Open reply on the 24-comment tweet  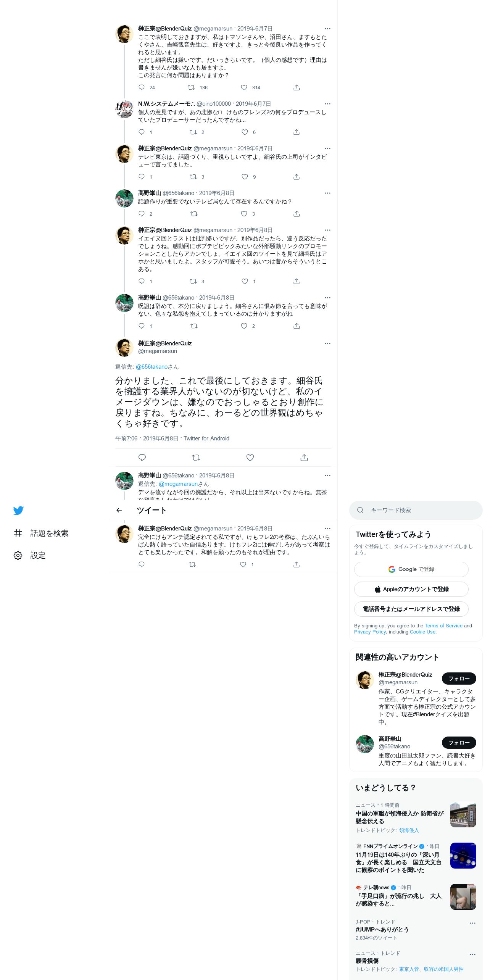[142, 87]
